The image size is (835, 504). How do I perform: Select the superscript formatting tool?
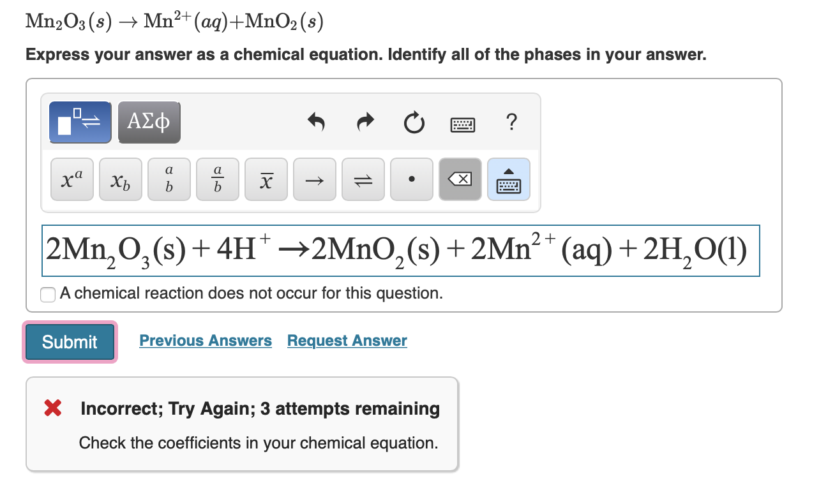71,179
